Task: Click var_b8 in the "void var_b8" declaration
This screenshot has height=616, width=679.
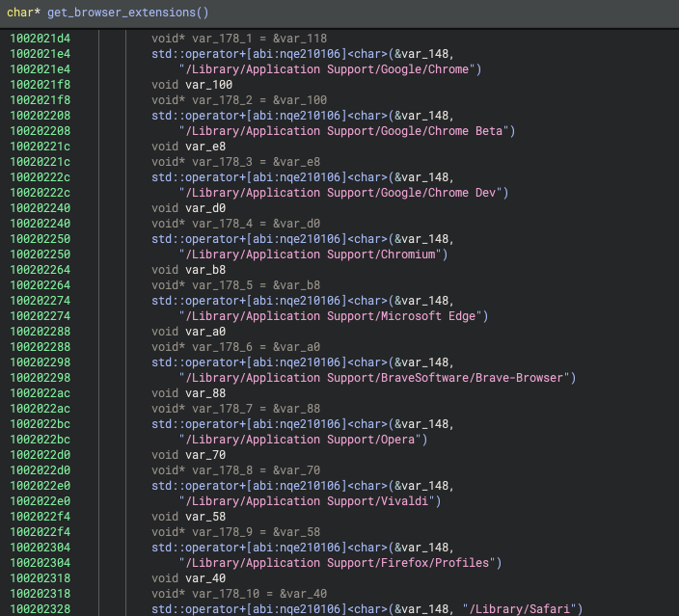Action: click(205, 270)
